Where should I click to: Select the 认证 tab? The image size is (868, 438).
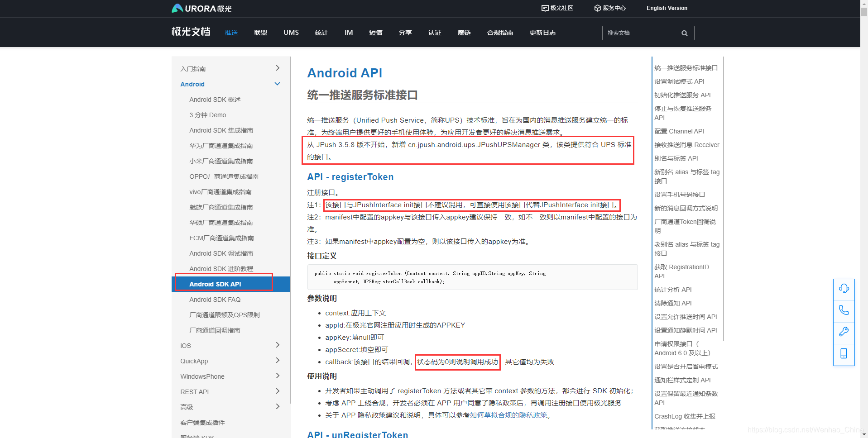coord(435,33)
